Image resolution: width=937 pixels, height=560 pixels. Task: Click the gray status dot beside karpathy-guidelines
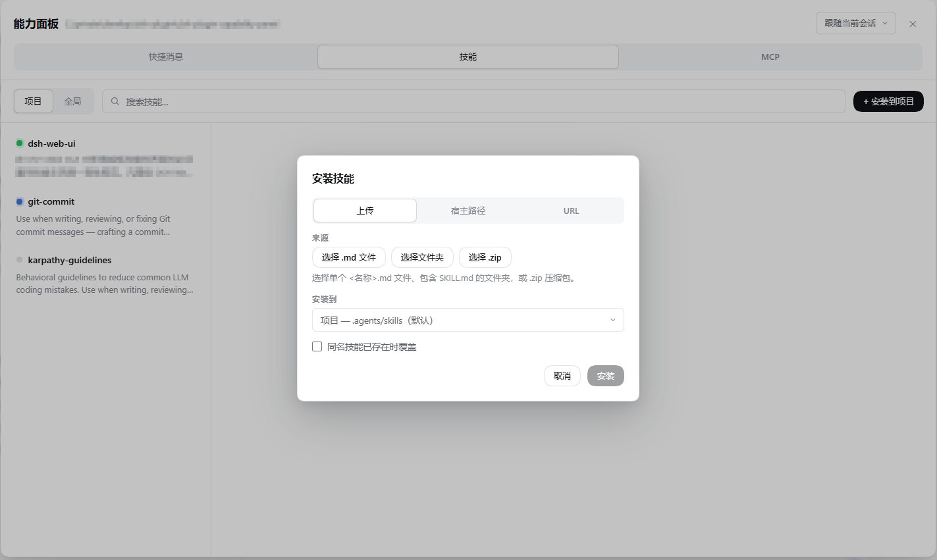coord(20,260)
